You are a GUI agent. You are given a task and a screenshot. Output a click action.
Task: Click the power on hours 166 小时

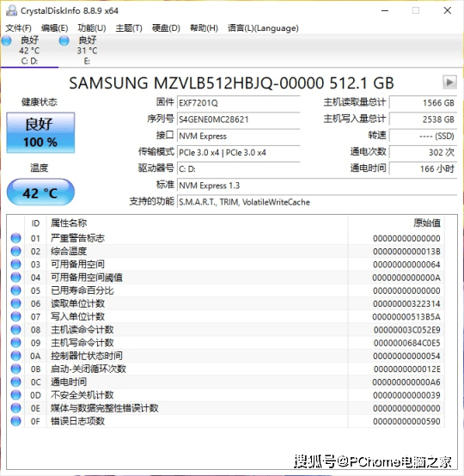click(x=423, y=168)
